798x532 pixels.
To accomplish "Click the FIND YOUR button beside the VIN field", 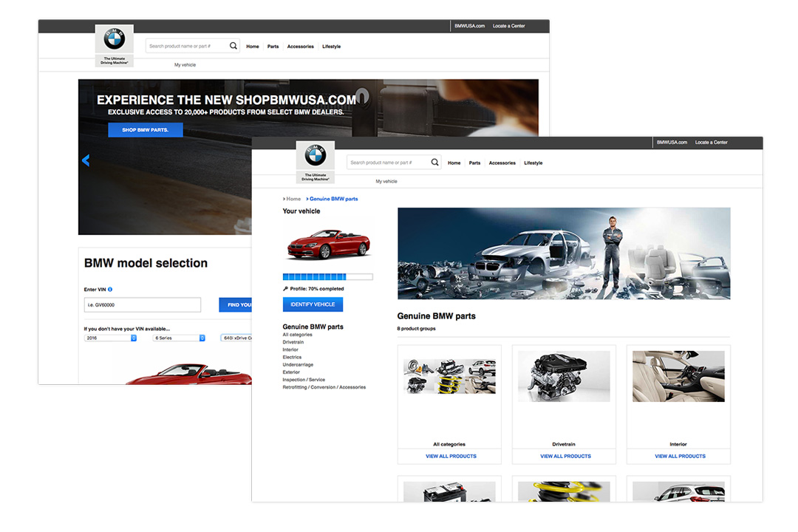I will coord(235,305).
